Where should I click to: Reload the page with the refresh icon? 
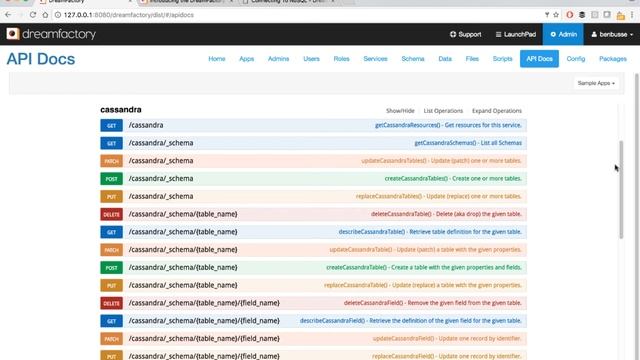tap(33, 15)
